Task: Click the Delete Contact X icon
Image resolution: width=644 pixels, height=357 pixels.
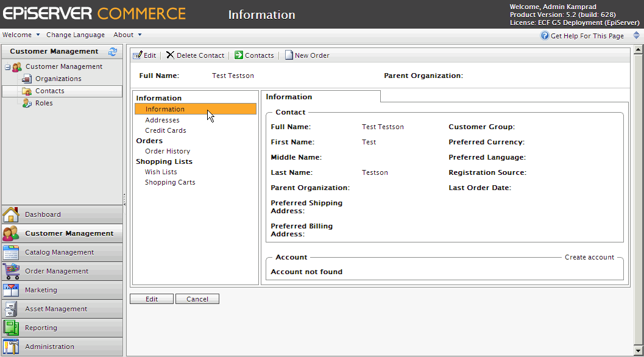Action: 170,55
